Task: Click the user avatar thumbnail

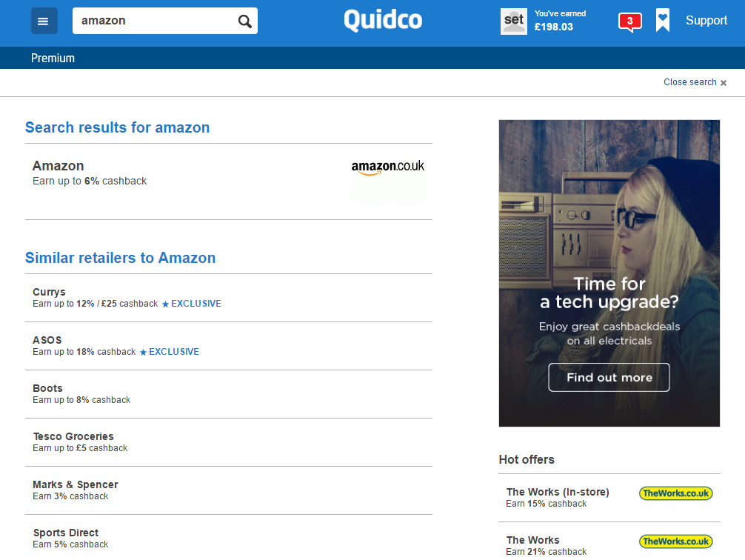Action: click(x=514, y=21)
